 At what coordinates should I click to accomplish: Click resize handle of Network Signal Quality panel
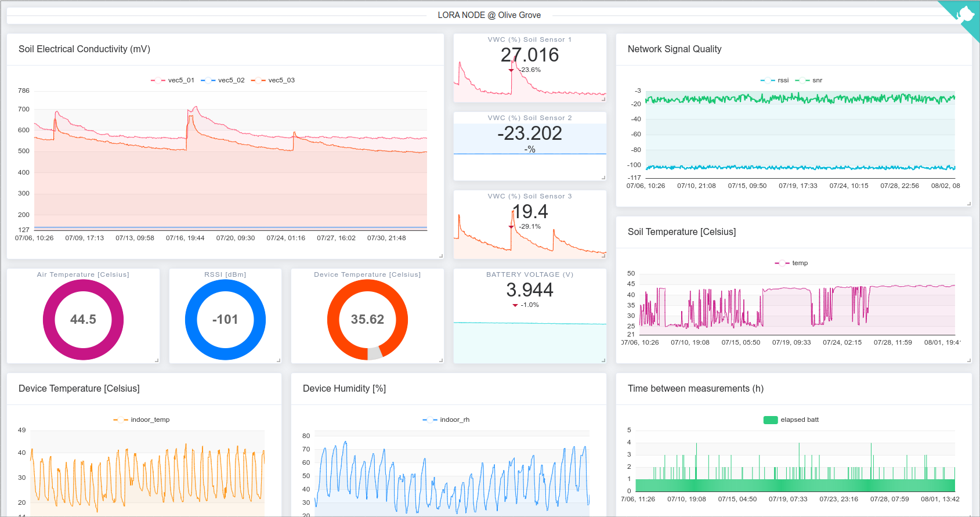969,204
